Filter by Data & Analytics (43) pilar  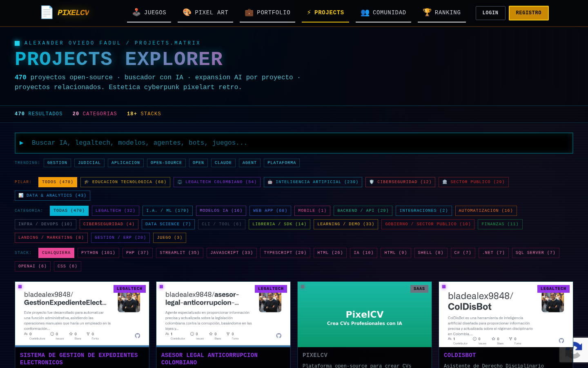(53, 195)
